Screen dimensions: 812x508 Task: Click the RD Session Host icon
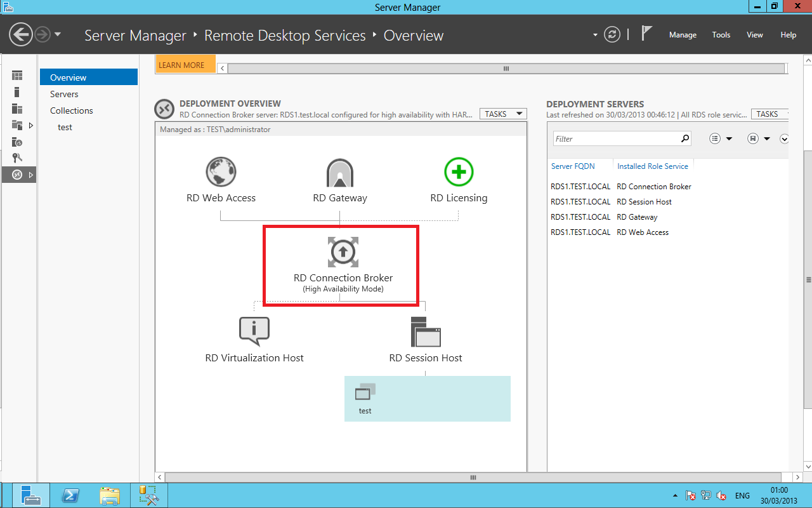click(x=426, y=331)
